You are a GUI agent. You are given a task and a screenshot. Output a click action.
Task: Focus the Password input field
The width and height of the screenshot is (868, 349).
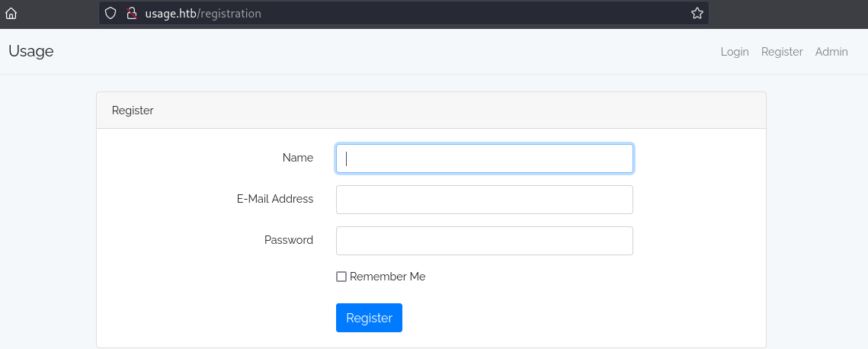485,241
